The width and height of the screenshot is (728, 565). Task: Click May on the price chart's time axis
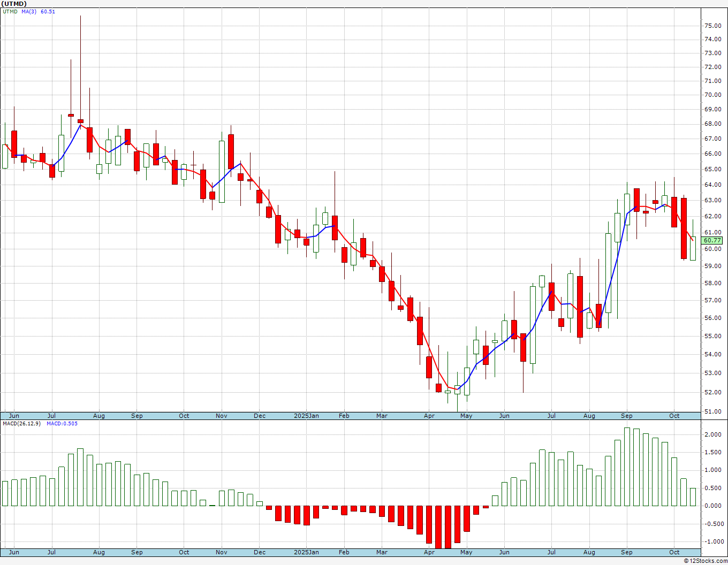click(466, 416)
